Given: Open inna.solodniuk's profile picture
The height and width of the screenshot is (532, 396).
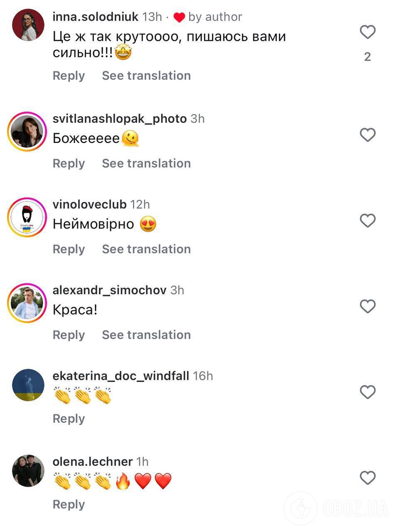Looking at the screenshot, I should coord(28,25).
